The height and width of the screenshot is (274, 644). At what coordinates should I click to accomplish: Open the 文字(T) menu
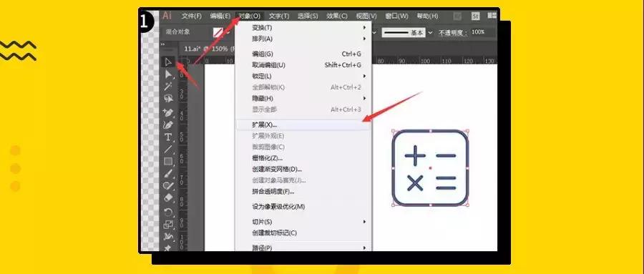tap(279, 16)
